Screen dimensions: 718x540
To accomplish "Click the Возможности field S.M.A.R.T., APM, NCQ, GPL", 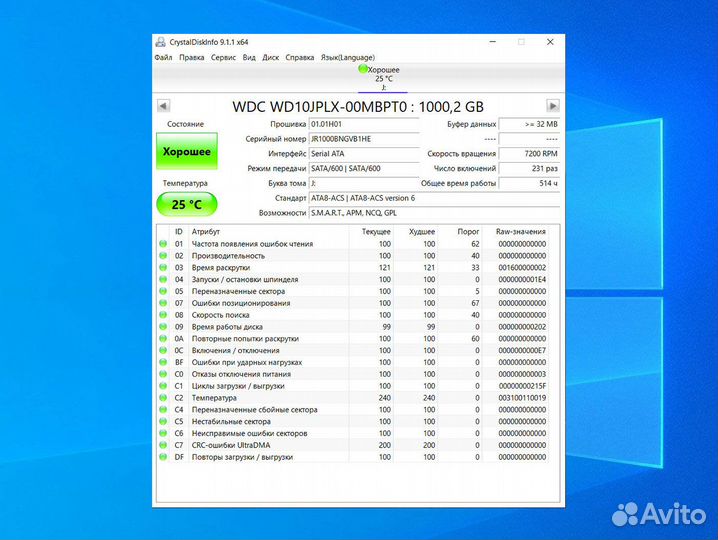I will [434, 213].
